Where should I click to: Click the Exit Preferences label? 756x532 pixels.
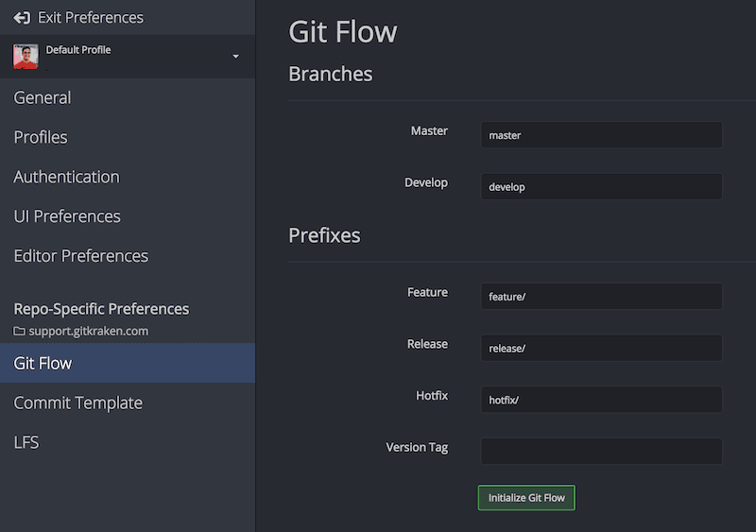pyautogui.click(x=91, y=18)
